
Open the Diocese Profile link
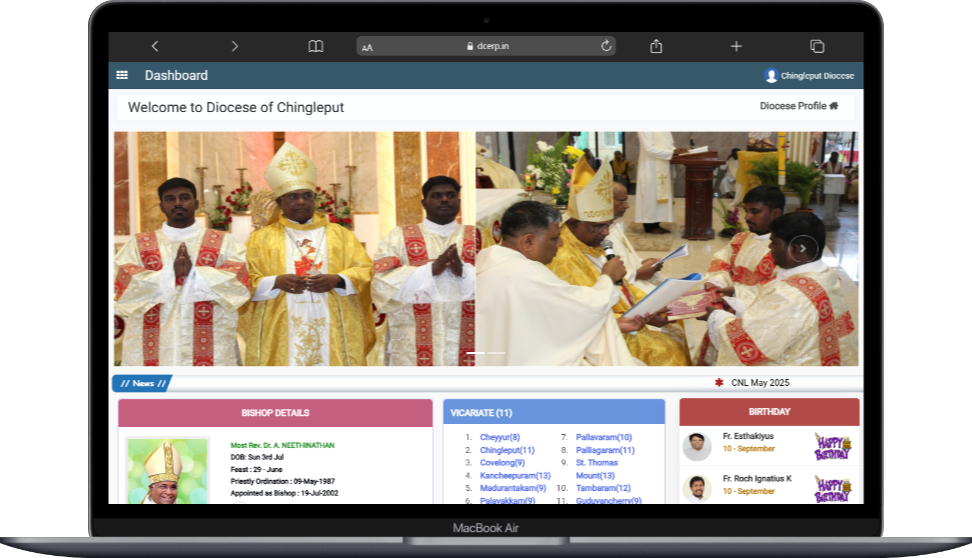coord(798,106)
